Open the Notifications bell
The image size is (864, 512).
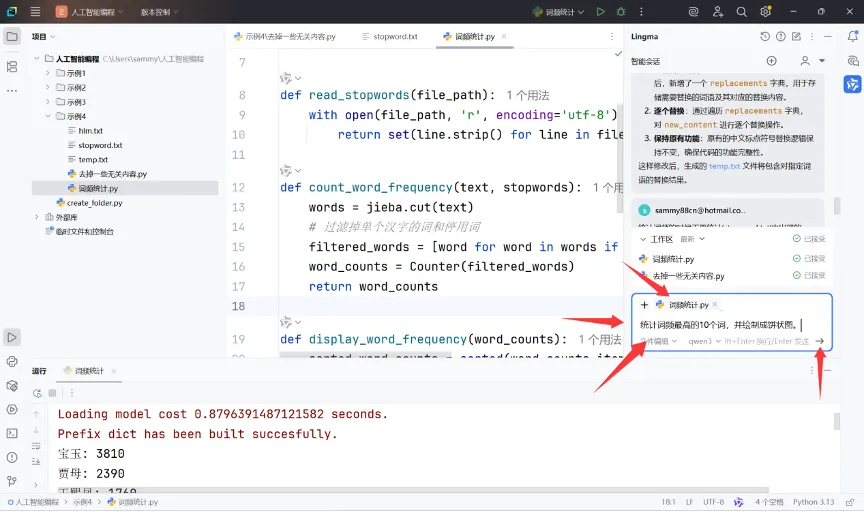(x=852, y=36)
